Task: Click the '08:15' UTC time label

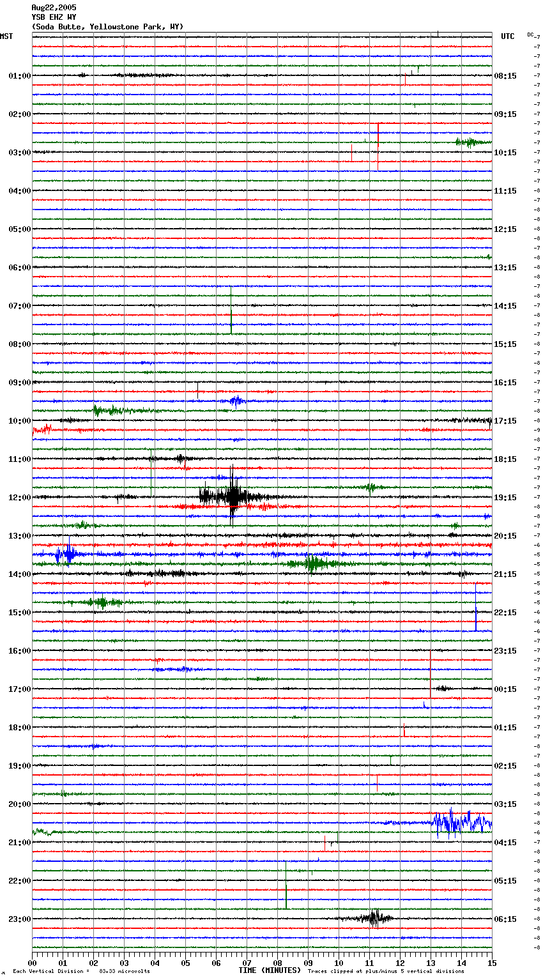Action: point(505,76)
